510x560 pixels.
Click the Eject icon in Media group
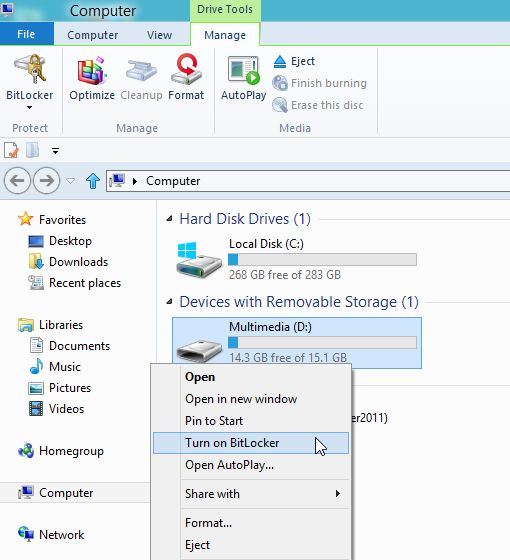point(280,61)
